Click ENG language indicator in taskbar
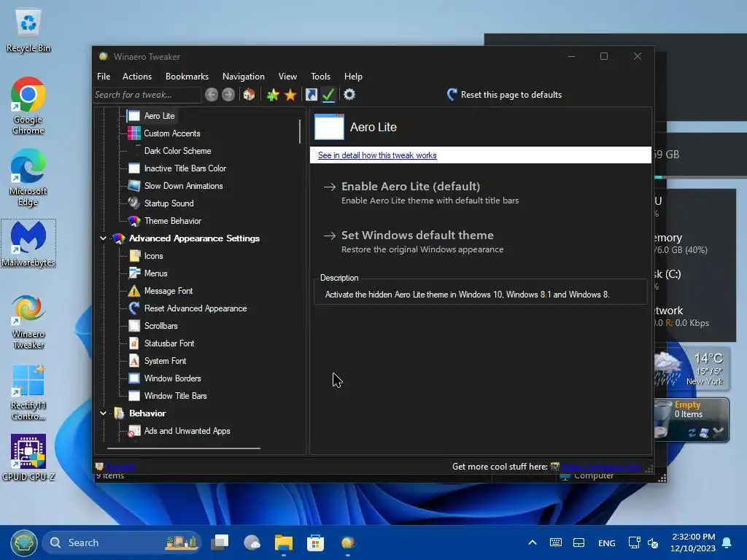The image size is (747, 560). tap(606, 542)
